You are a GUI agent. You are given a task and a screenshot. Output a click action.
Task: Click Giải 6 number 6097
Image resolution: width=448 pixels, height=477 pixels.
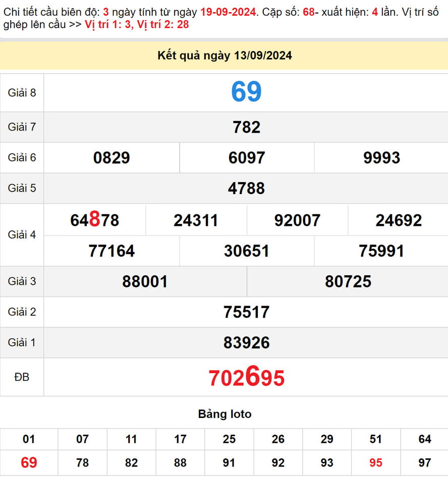click(x=246, y=158)
